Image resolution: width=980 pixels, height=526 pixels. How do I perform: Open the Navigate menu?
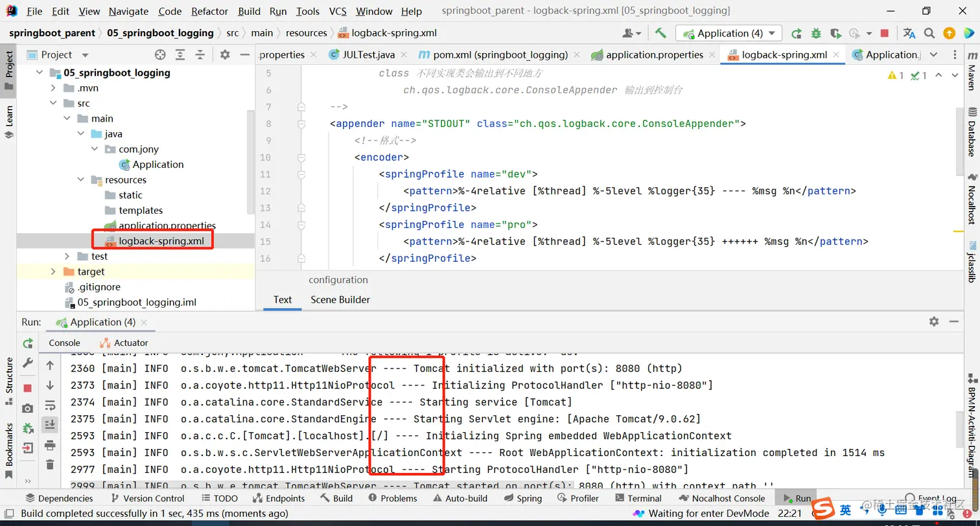click(128, 11)
